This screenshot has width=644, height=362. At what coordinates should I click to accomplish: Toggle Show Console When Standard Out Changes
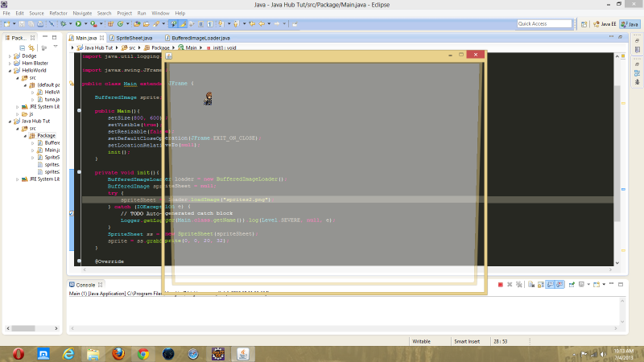click(550, 285)
